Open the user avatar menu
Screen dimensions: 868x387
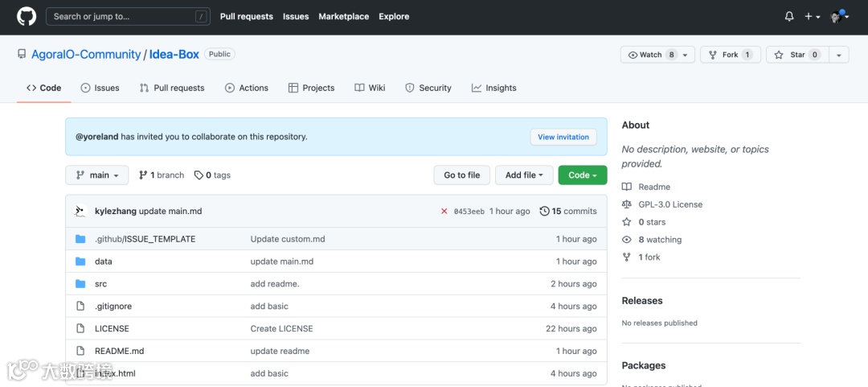tap(840, 17)
